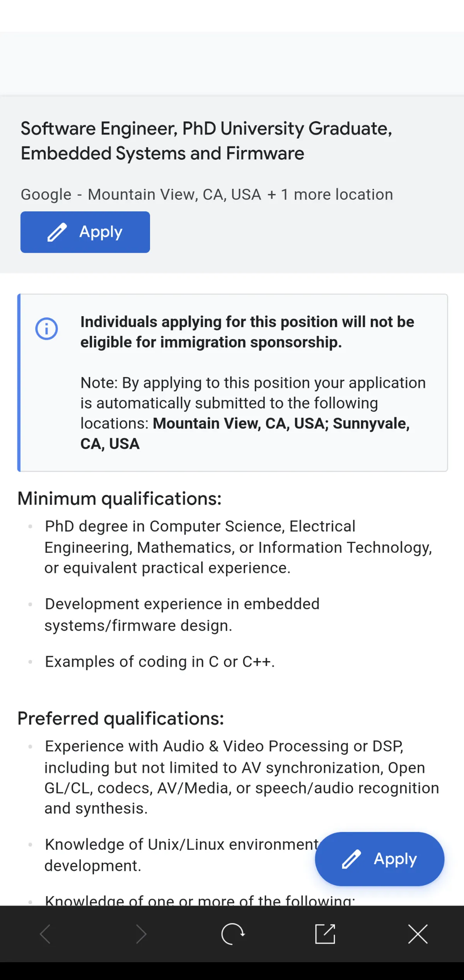Viewport: 464px width, 980px height.
Task: Go back using the browser back arrow
Action: (x=46, y=934)
